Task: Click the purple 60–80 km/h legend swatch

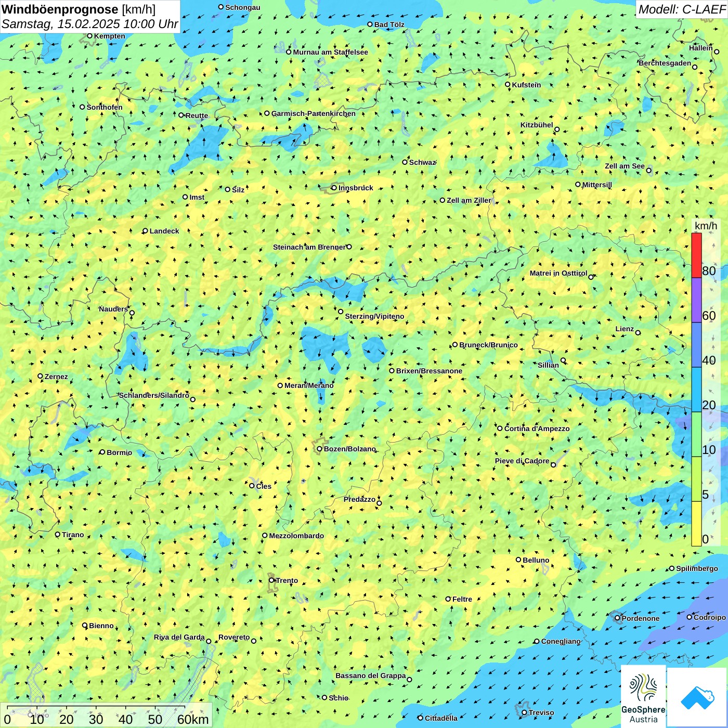Action: 696,301
